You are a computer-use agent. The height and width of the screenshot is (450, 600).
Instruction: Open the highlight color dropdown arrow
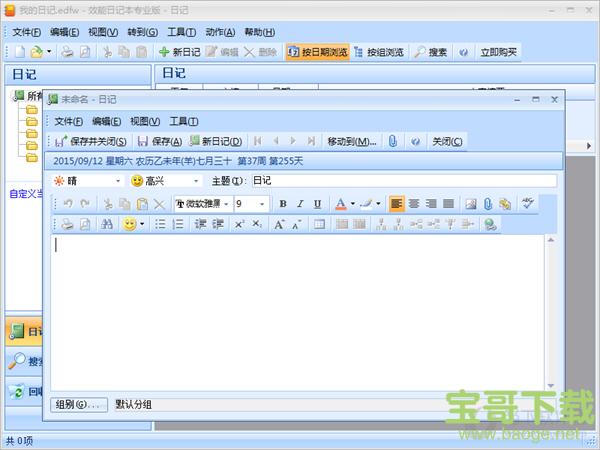pos(378,204)
